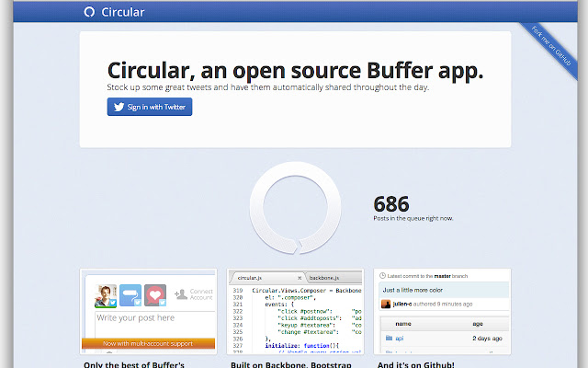Click the Stock up some great tweets subtitle

267,87
